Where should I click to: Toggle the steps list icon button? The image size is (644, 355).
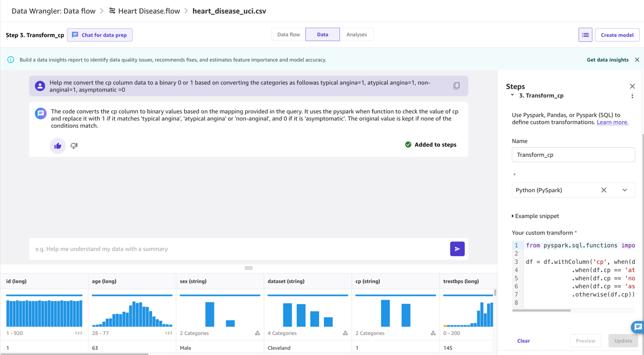[x=585, y=35]
